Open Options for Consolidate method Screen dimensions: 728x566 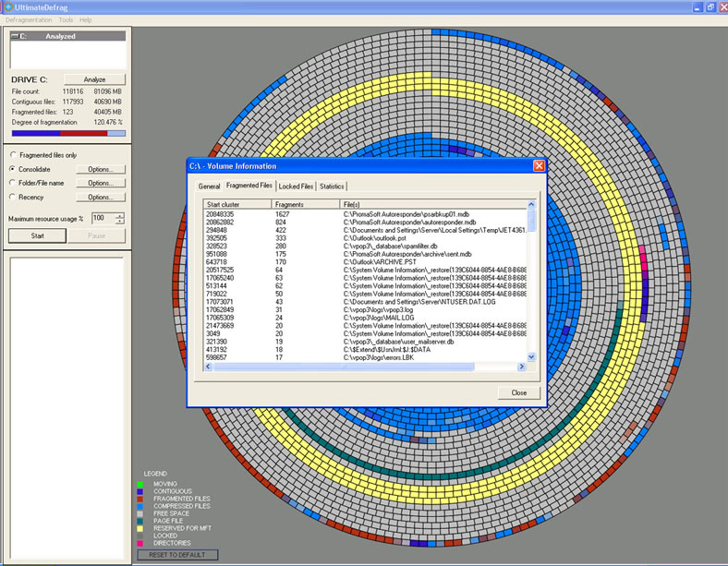[101, 169]
